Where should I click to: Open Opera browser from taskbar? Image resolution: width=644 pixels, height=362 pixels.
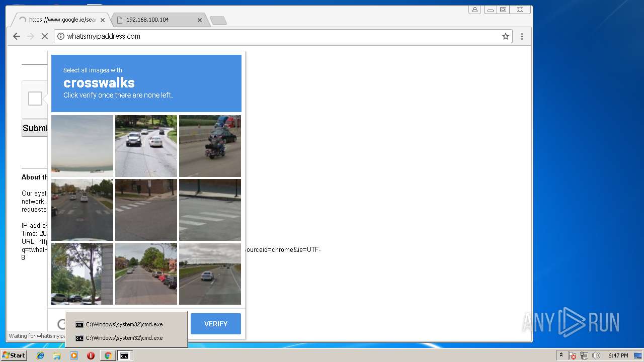pos(91,355)
